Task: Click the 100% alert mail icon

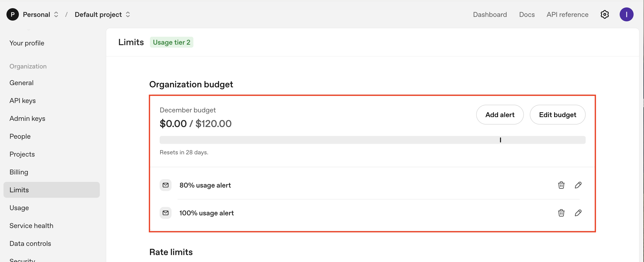Action: tap(166, 213)
